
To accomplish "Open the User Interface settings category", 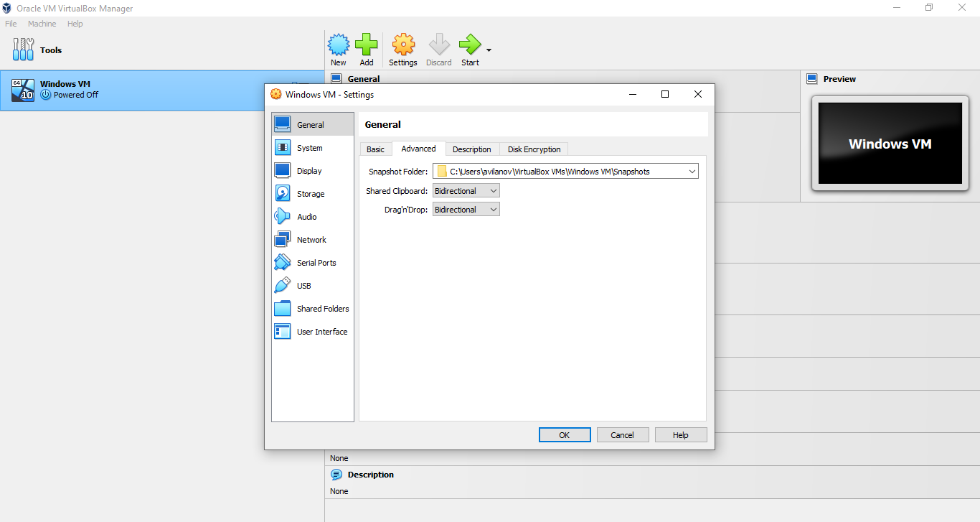I will (x=313, y=332).
